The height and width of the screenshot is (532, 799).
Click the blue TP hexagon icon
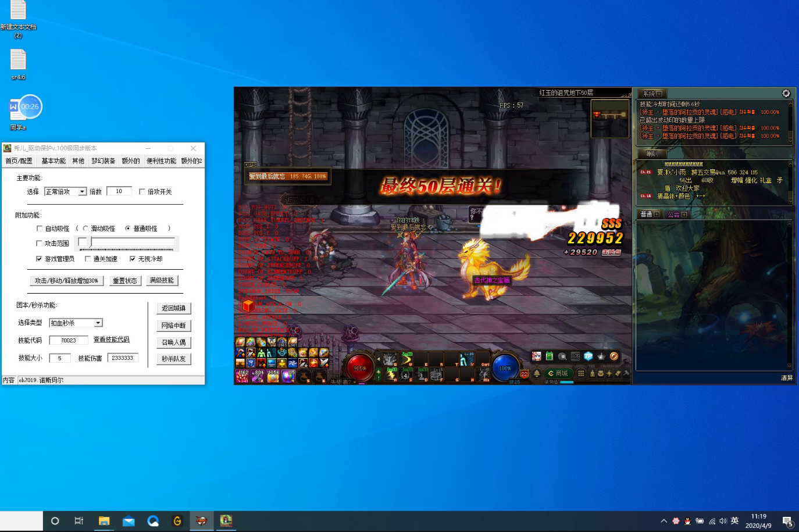tap(588, 356)
